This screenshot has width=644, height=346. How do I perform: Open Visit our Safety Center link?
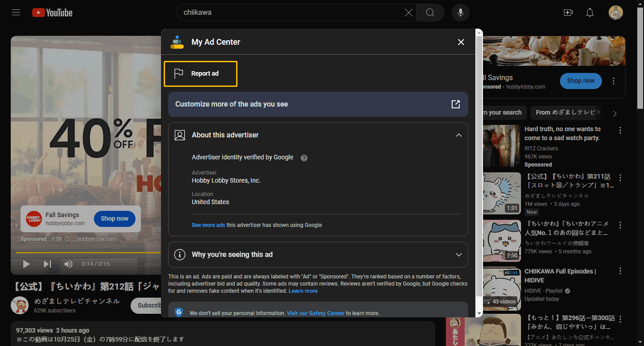click(x=316, y=313)
